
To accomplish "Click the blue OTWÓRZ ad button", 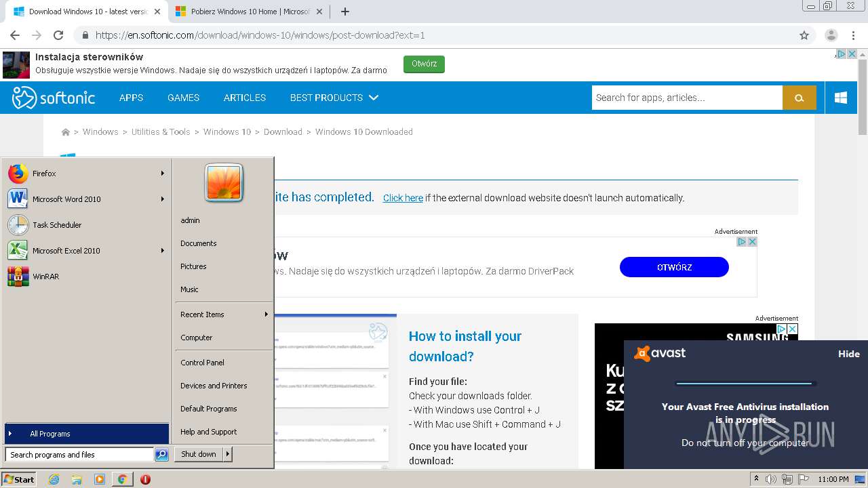I will coord(674,267).
